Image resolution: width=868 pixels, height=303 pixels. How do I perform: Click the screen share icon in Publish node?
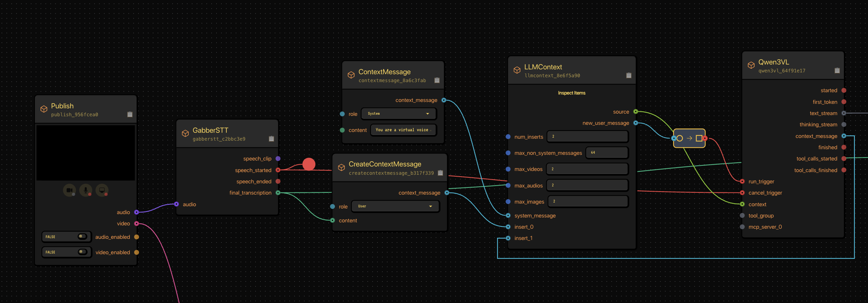tap(102, 190)
